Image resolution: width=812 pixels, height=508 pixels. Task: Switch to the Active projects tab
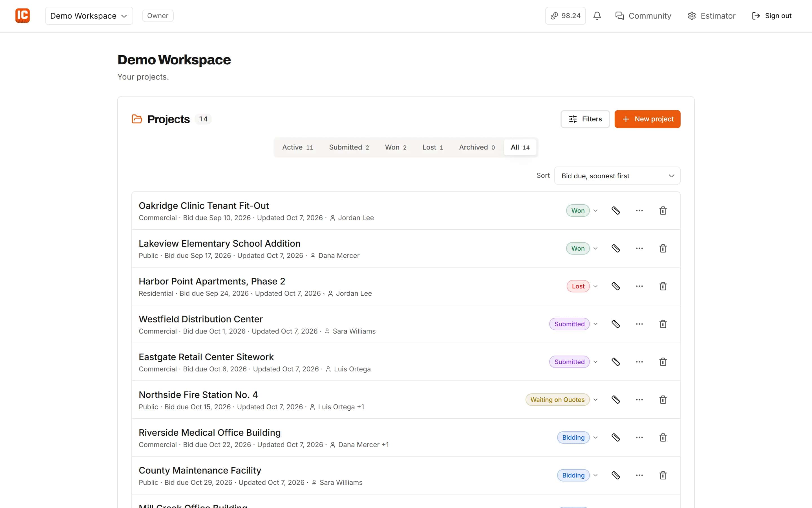coord(298,147)
